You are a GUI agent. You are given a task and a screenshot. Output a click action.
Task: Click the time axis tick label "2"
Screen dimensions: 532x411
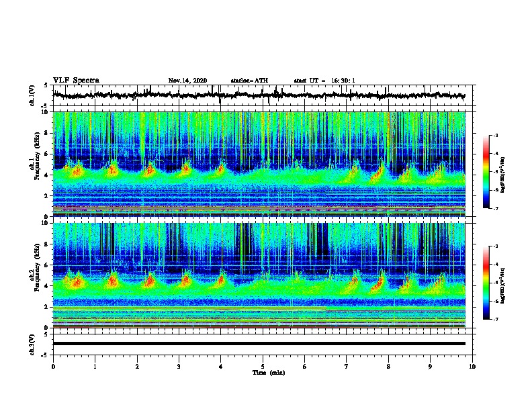(x=137, y=367)
